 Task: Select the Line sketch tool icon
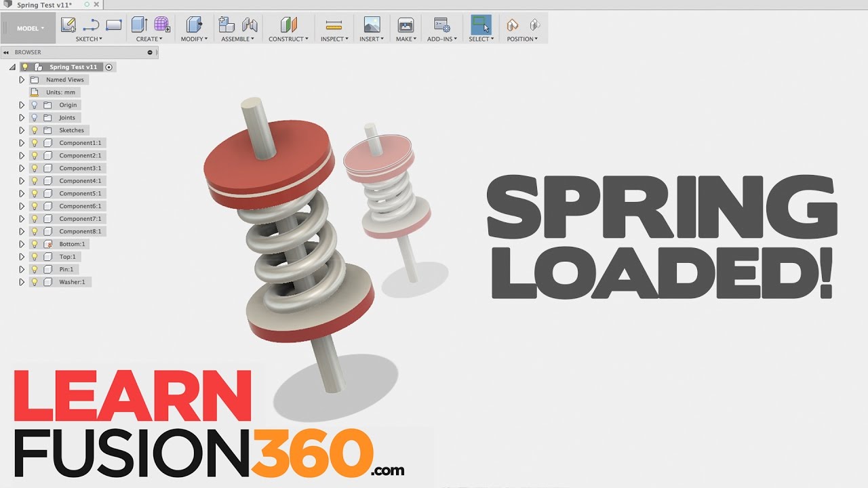[x=91, y=26]
